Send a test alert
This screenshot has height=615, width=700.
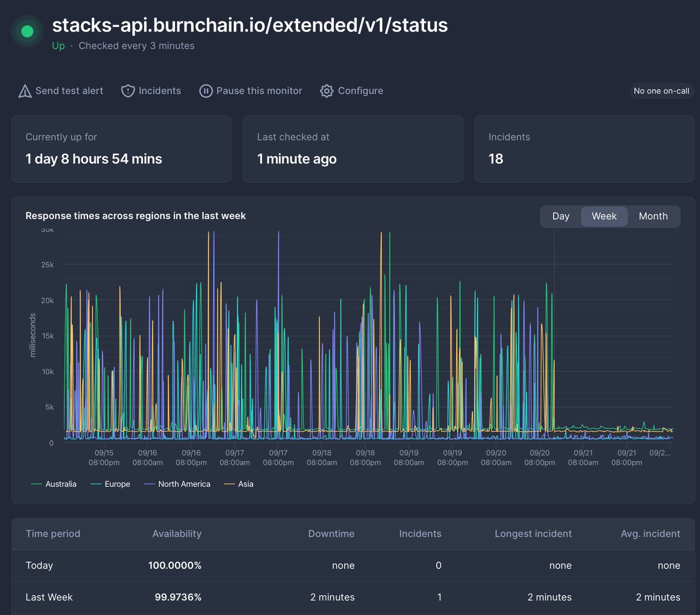click(x=61, y=91)
